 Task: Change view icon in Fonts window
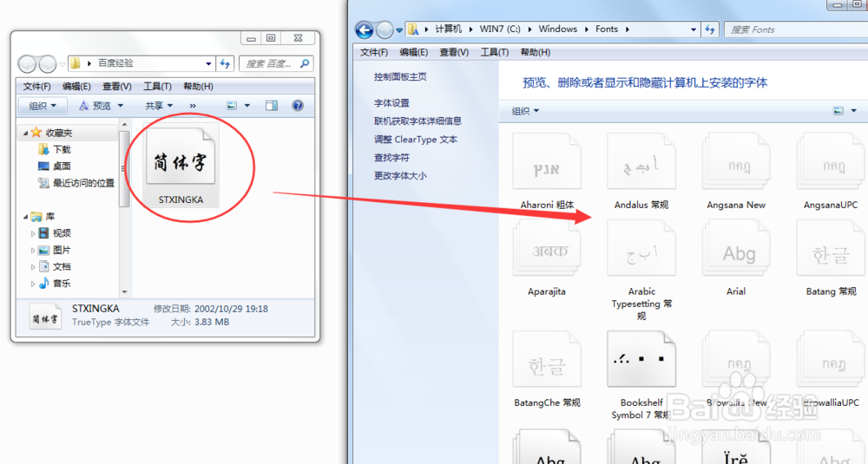838,111
